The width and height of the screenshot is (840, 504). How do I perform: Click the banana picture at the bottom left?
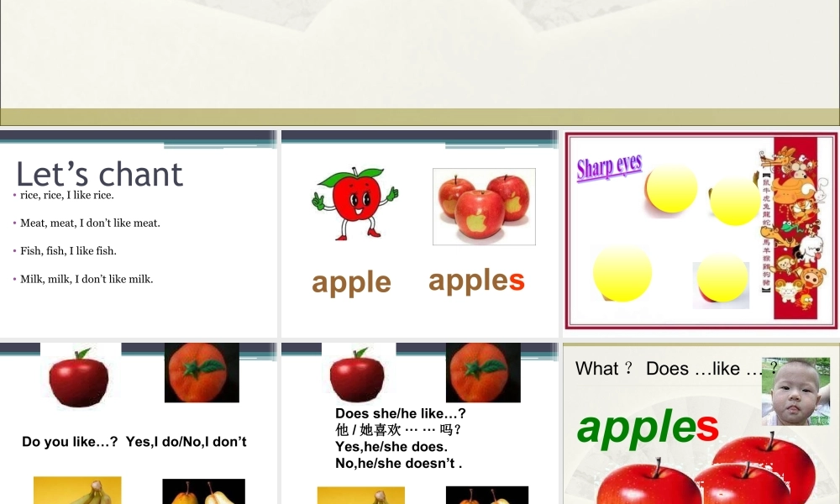coord(76,491)
